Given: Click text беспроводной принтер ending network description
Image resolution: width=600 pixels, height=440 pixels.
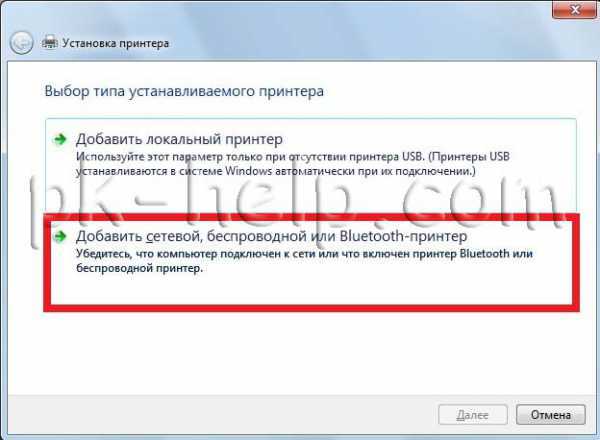Looking at the screenshot, I should pos(139,268).
